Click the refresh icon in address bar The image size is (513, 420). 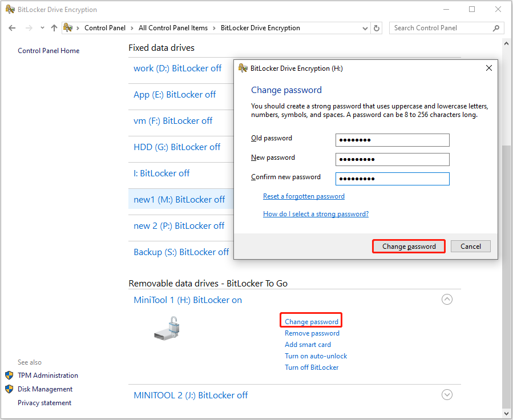(x=376, y=27)
